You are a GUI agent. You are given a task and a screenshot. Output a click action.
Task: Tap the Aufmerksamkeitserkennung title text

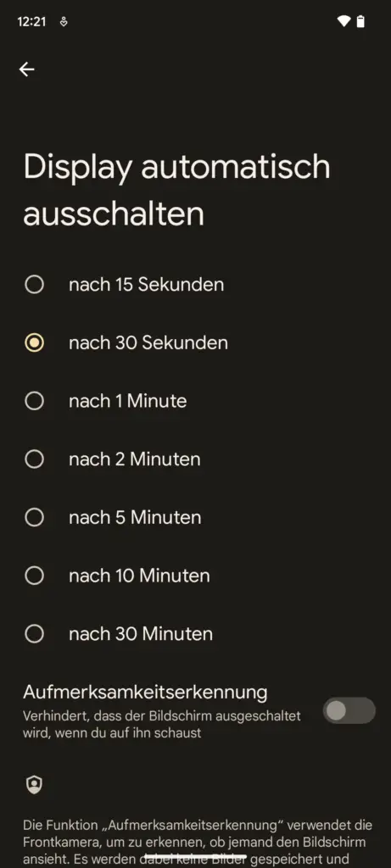pyautogui.click(x=145, y=692)
